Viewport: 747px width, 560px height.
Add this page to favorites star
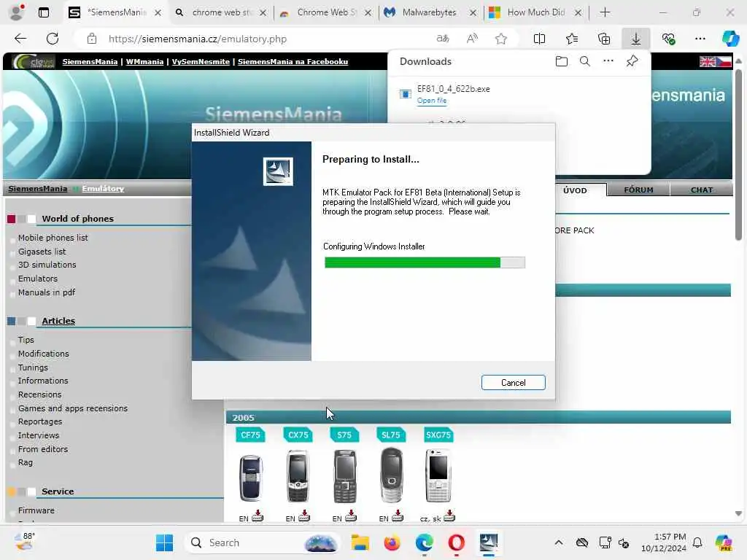point(500,39)
